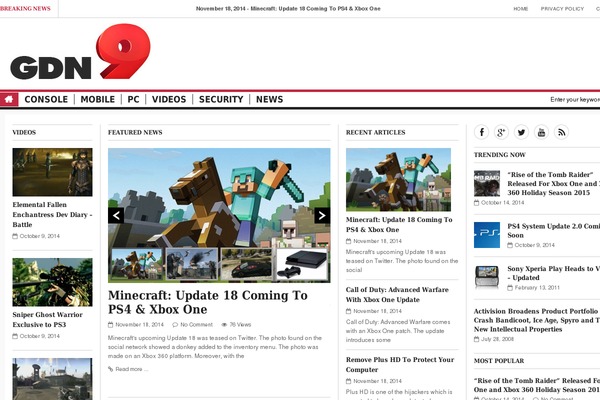Screen dimensions: 600x400
Task: Open Sony Xperia Play Heads trending link
Action: click(553, 273)
